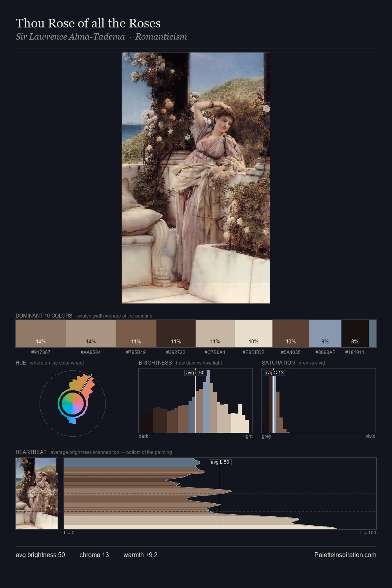Image resolution: width=392 pixels, height=588 pixels.
Task: Click the hex label #AA9584
Action: (x=91, y=352)
